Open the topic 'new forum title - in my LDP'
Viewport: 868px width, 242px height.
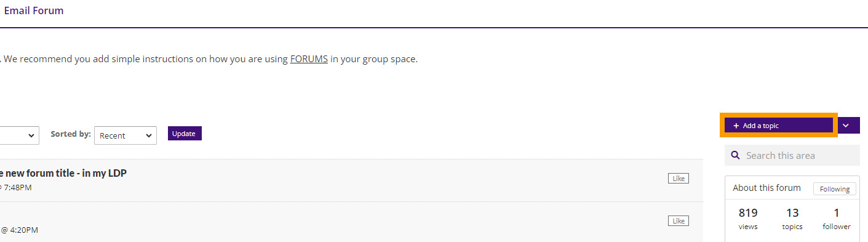[63, 173]
